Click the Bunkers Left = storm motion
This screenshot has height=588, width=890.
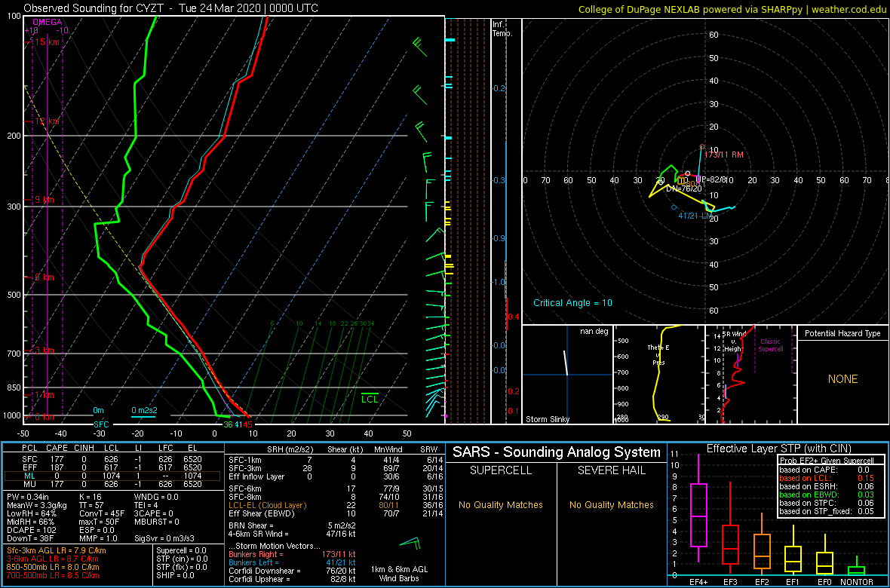pyautogui.click(x=291, y=562)
